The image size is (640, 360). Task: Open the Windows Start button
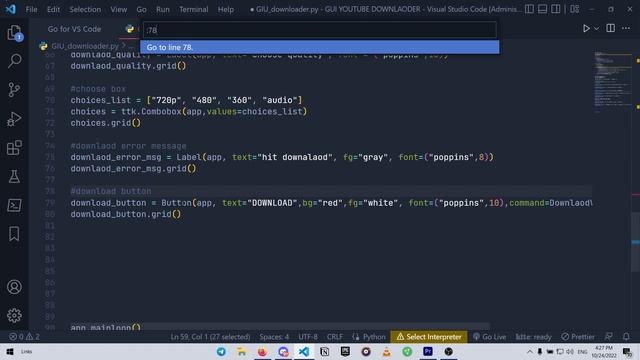[10, 351]
